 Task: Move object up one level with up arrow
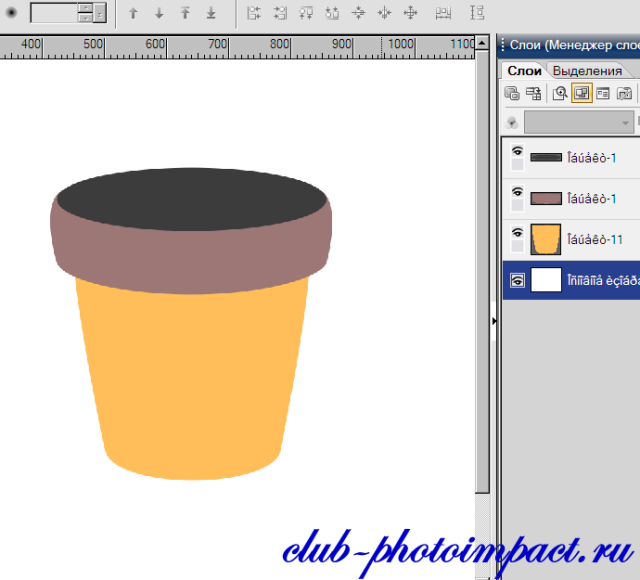coord(133,13)
